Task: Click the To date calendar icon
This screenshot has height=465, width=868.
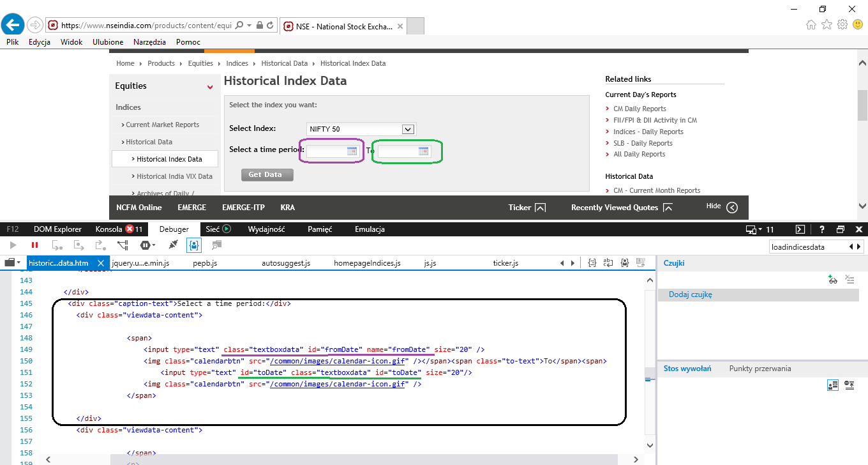Action: 423,151
